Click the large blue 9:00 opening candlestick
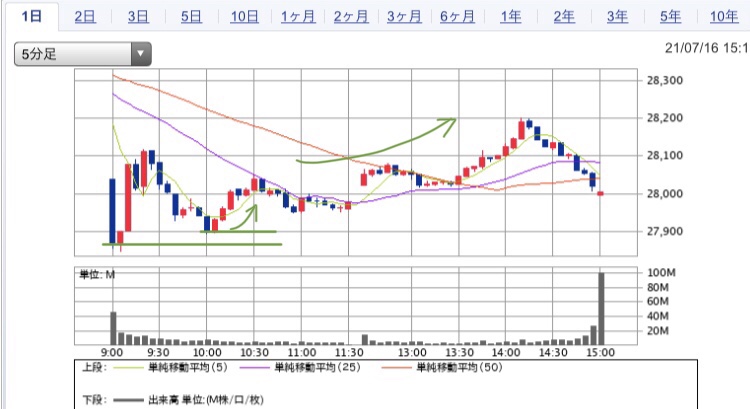The width and height of the screenshot is (750, 409). click(x=112, y=211)
